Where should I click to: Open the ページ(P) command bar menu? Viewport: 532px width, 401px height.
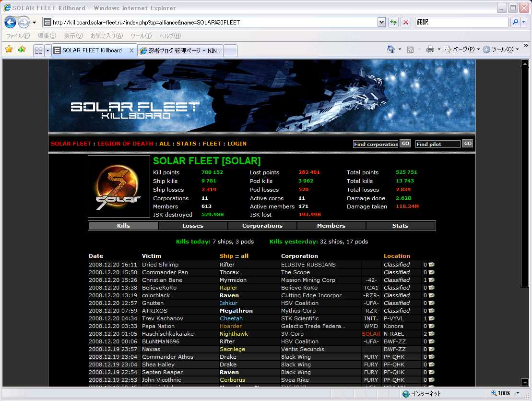[462, 49]
